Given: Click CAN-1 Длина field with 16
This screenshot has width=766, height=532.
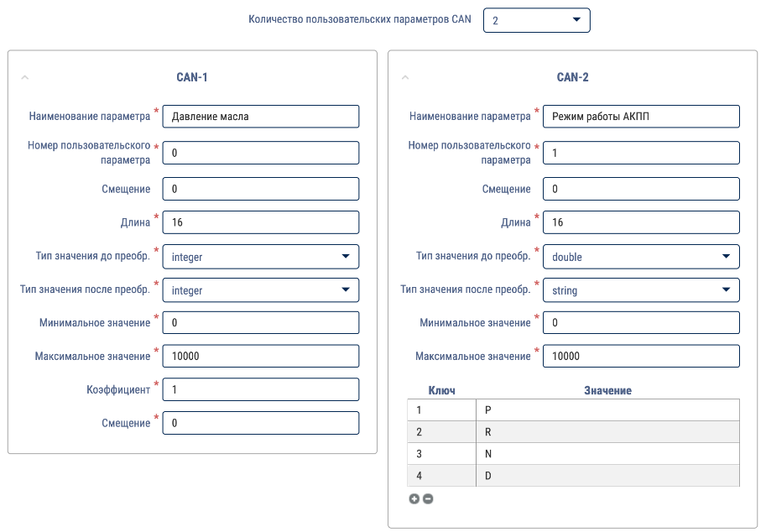Looking at the screenshot, I should click(260, 222).
